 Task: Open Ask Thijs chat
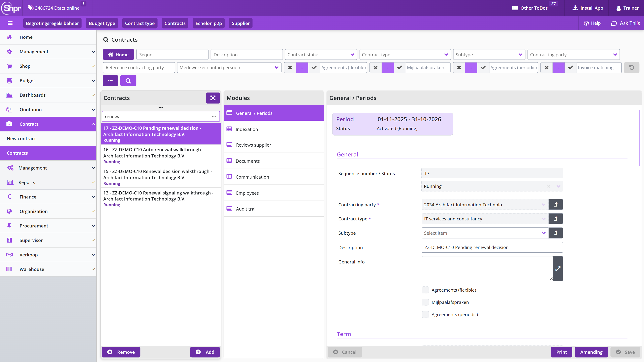coord(625,23)
